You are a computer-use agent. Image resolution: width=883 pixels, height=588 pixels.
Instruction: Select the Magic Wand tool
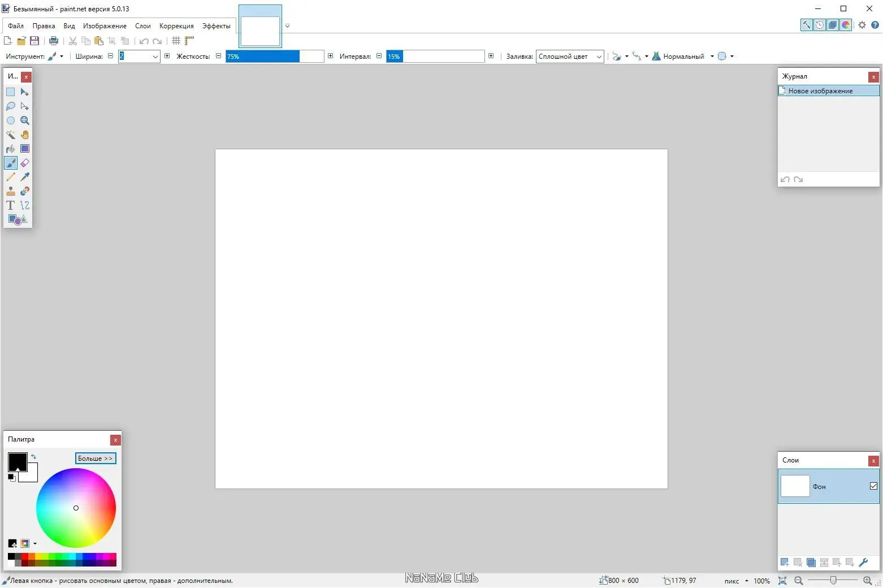pyautogui.click(x=10, y=135)
